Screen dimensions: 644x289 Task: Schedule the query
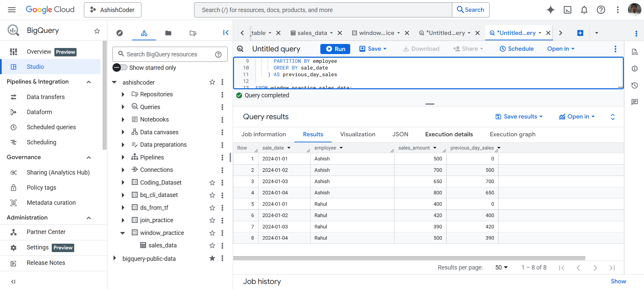tap(516, 49)
